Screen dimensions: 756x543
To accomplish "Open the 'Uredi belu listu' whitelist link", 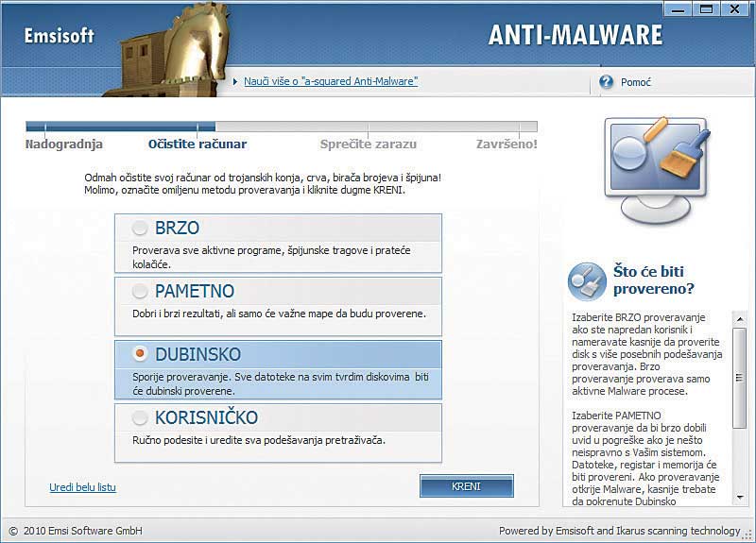I will pyautogui.click(x=82, y=487).
